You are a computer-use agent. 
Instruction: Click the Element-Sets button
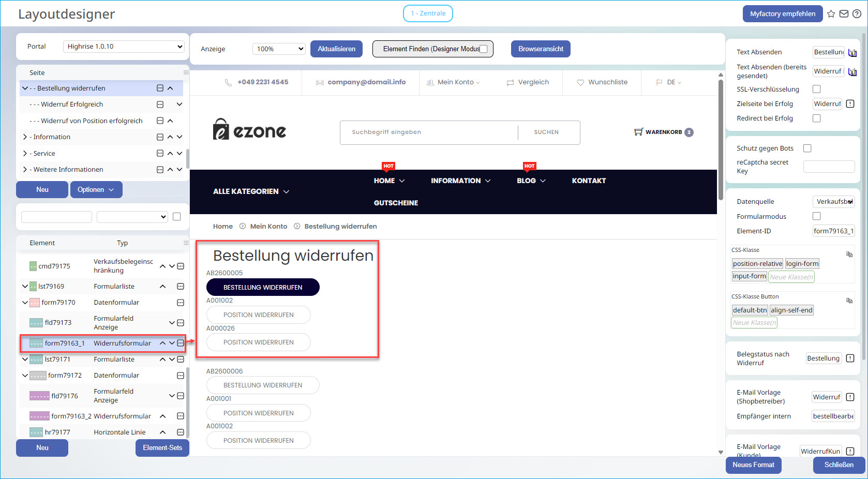tap(162, 448)
